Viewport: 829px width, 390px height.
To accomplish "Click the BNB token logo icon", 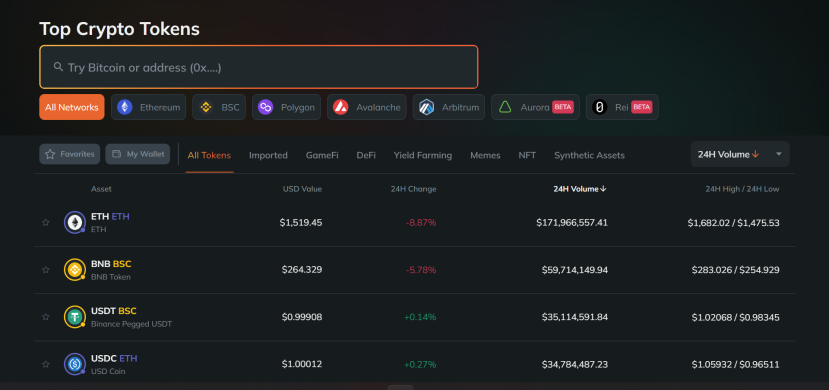I will (75, 270).
